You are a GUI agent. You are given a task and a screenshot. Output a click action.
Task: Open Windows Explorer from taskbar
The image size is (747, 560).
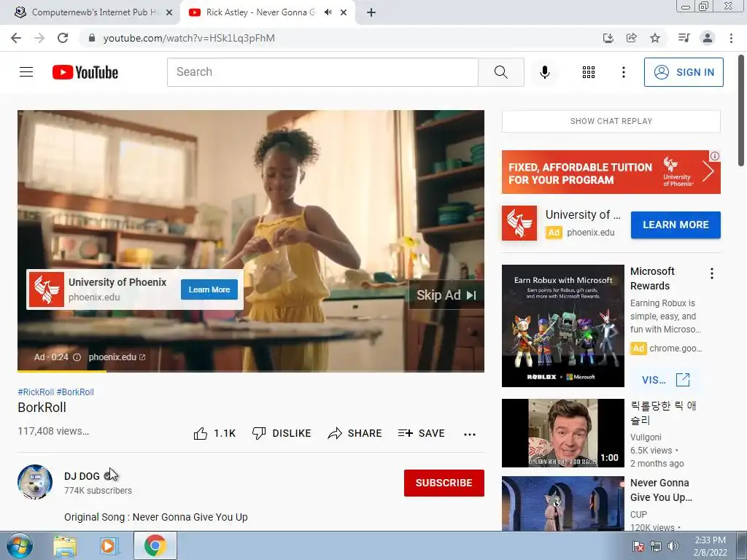point(65,545)
